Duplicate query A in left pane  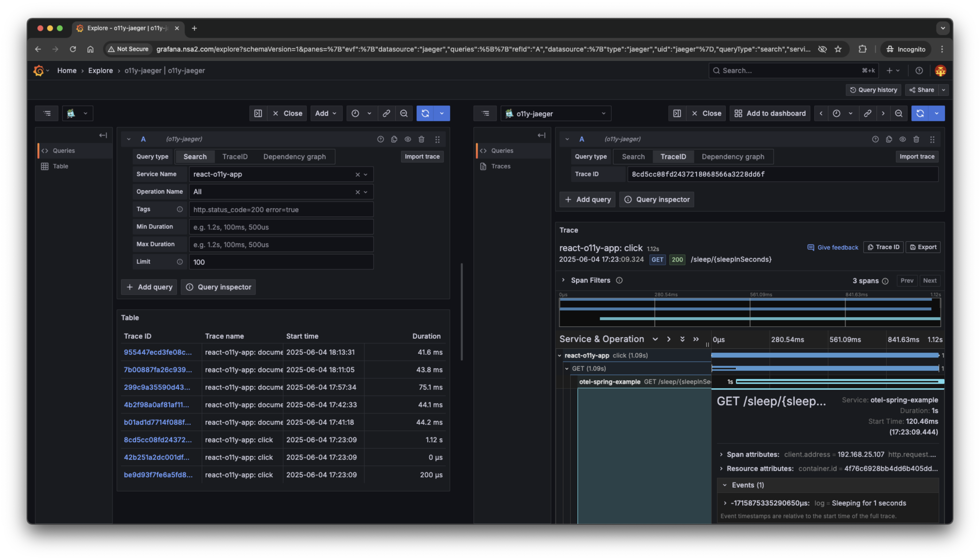point(394,139)
